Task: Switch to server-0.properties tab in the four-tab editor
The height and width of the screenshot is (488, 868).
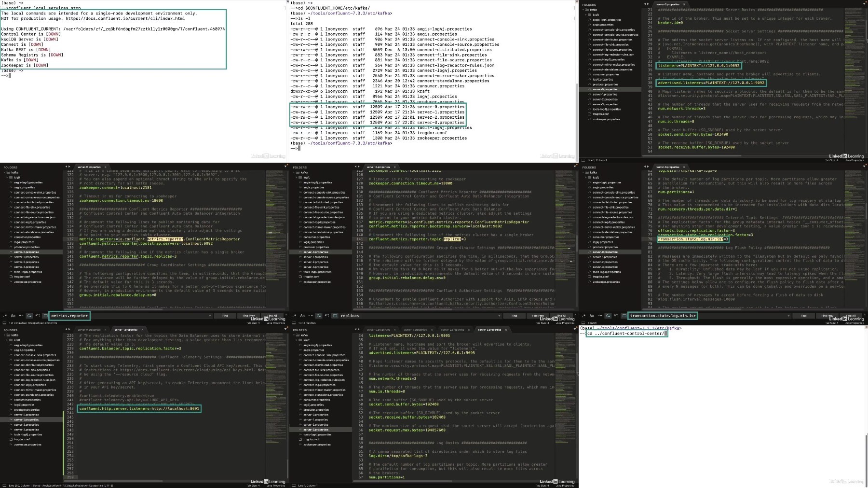Action: [x=378, y=330]
